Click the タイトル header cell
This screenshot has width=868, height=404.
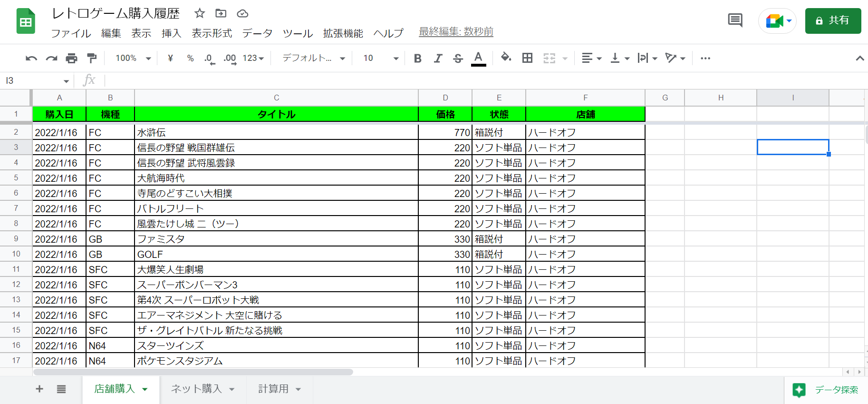pos(277,114)
